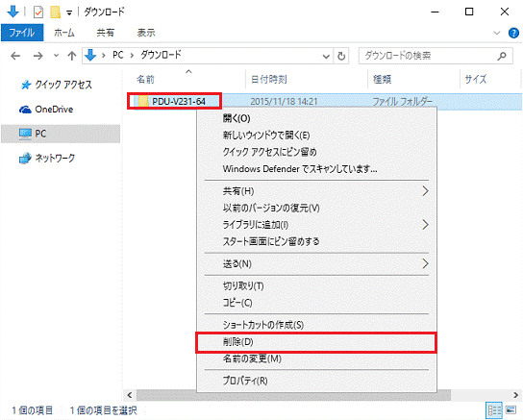Choose 削除(D) from the context menu
The width and height of the screenshot is (523, 420).
coord(316,342)
